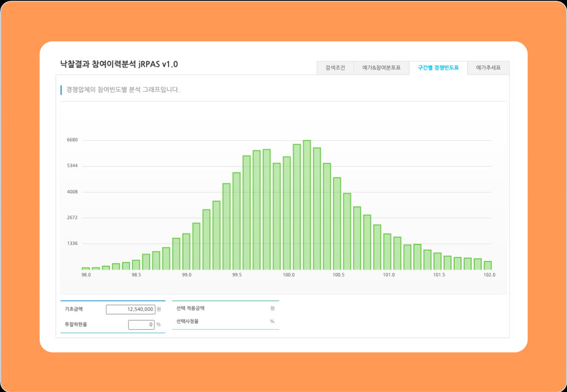
Task: Click the 101.0 x-axis label
Action: click(x=389, y=275)
